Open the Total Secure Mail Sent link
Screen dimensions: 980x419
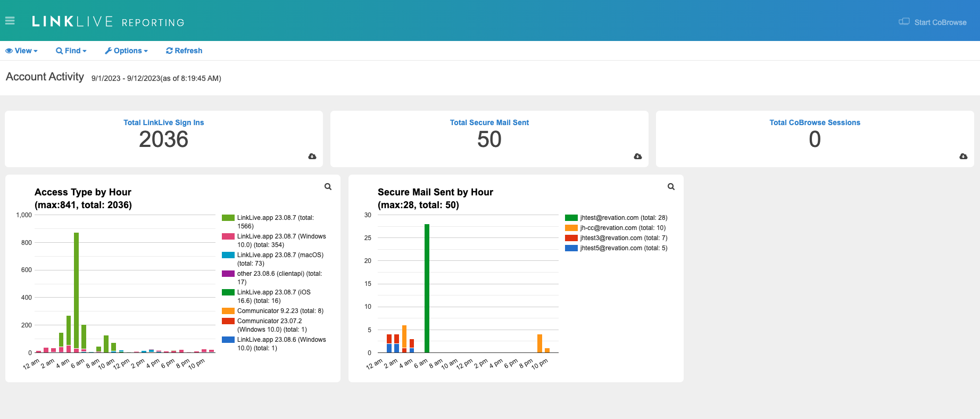coord(489,122)
